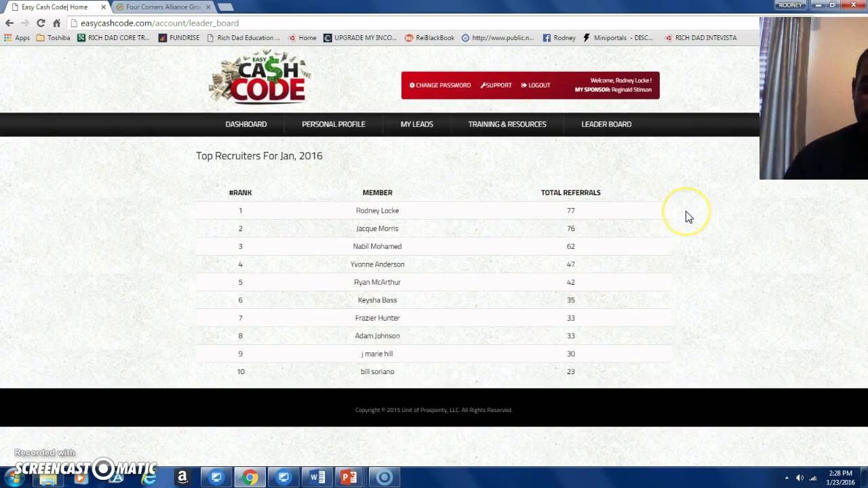Reload the page with refresh icon
The width and height of the screenshot is (868, 488).
[41, 23]
